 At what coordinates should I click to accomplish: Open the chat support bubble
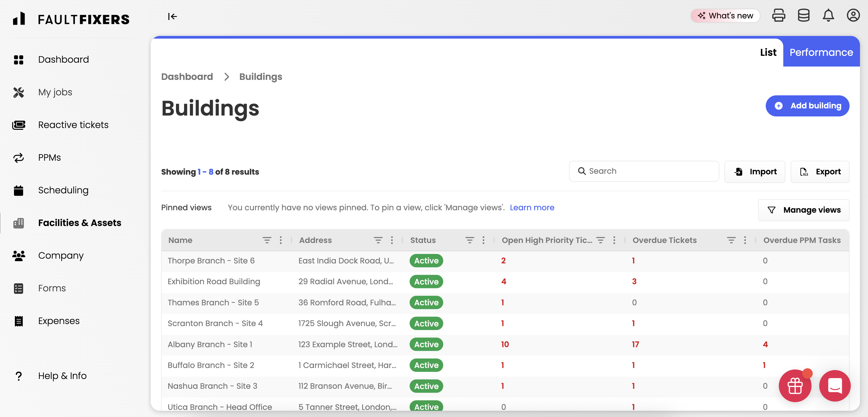tap(835, 385)
